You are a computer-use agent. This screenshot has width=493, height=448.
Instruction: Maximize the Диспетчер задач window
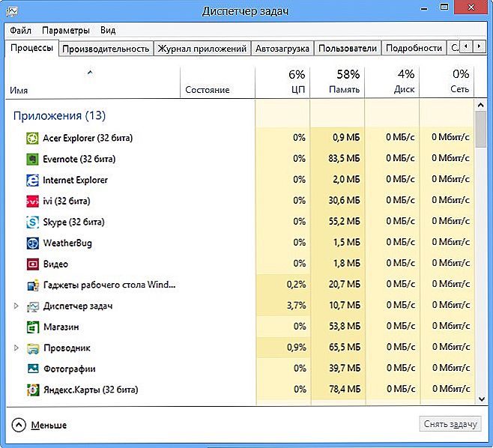click(x=444, y=7)
